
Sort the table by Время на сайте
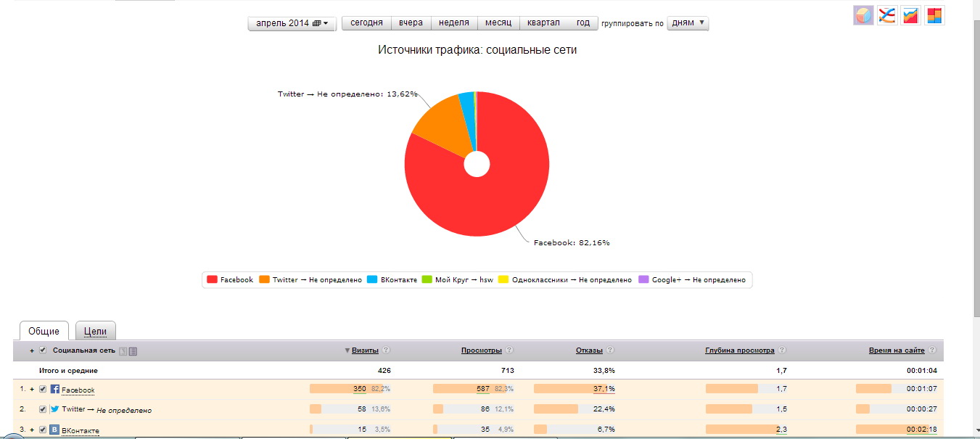[x=897, y=350]
